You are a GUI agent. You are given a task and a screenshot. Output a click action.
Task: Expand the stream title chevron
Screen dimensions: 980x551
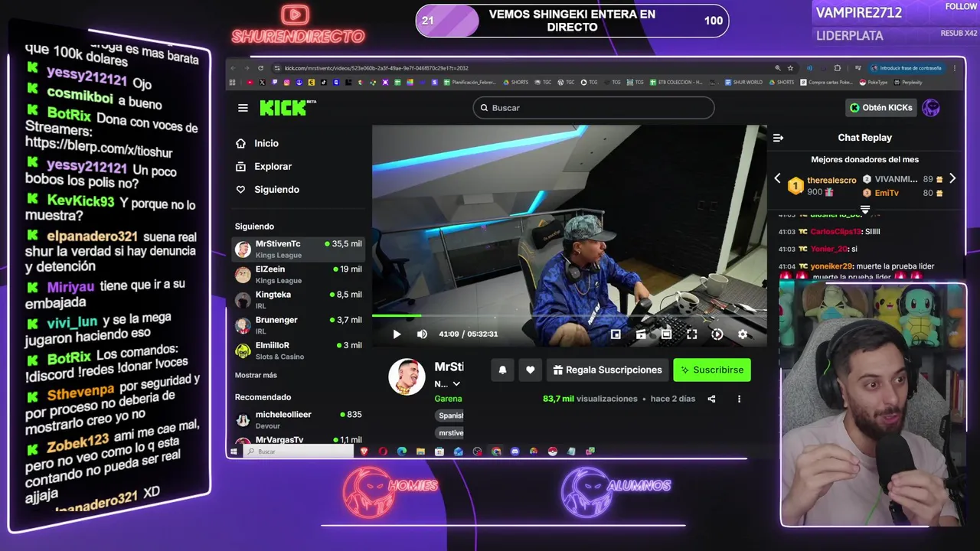click(x=456, y=384)
